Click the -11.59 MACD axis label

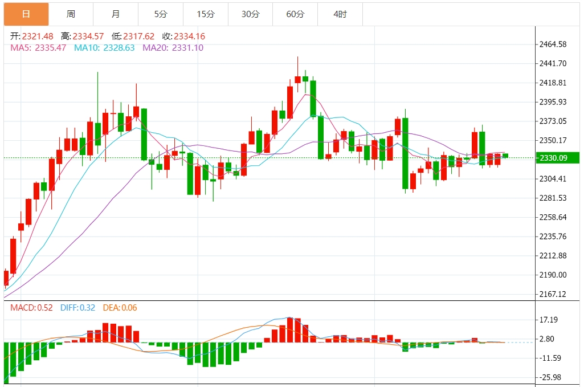pos(550,358)
